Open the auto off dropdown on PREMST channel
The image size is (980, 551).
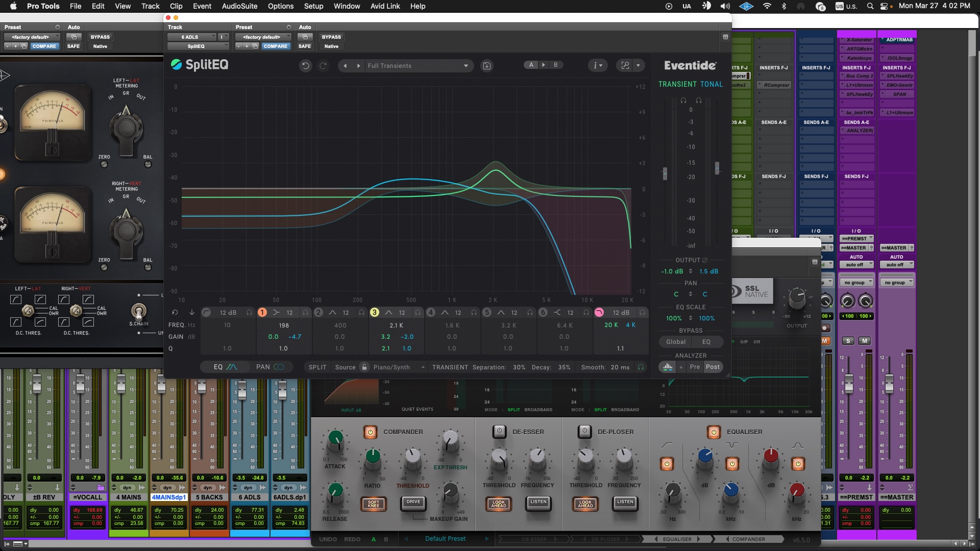click(x=856, y=265)
